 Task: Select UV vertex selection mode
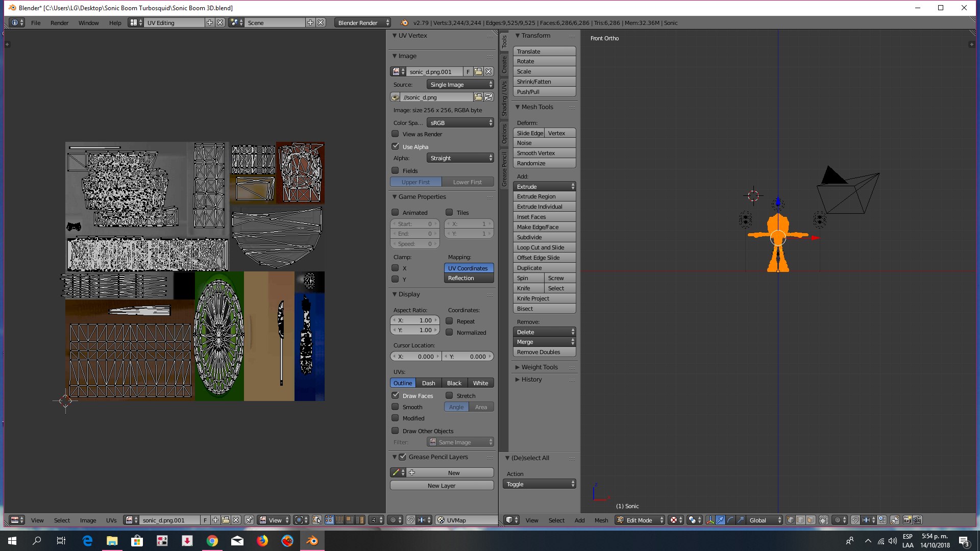tap(330, 520)
